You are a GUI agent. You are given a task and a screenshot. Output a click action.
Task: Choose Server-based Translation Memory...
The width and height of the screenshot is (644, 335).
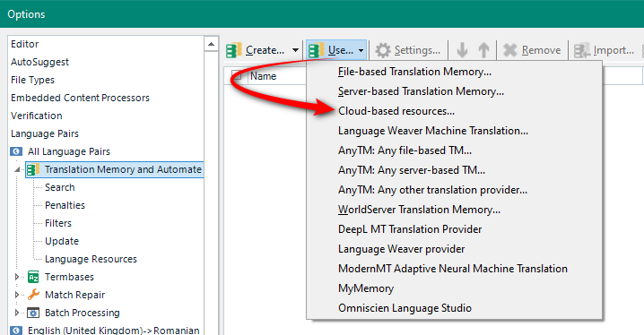pyautogui.click(x=421, y=91)
